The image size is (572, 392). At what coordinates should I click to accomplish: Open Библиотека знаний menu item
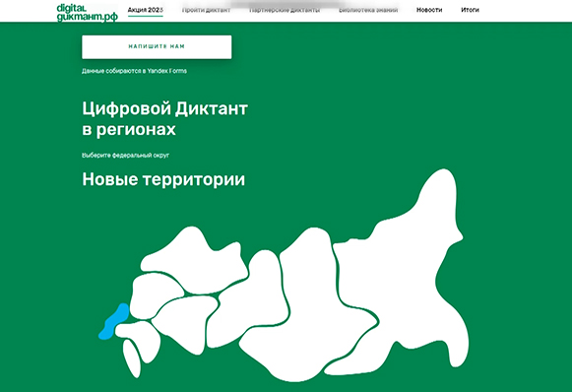(368, 10)
